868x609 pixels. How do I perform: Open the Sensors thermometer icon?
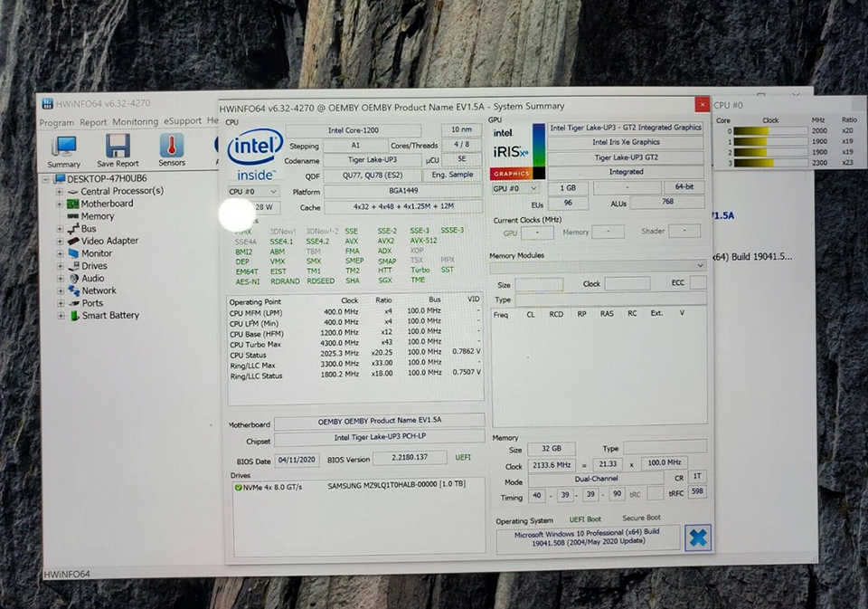[x=172, y=149]
